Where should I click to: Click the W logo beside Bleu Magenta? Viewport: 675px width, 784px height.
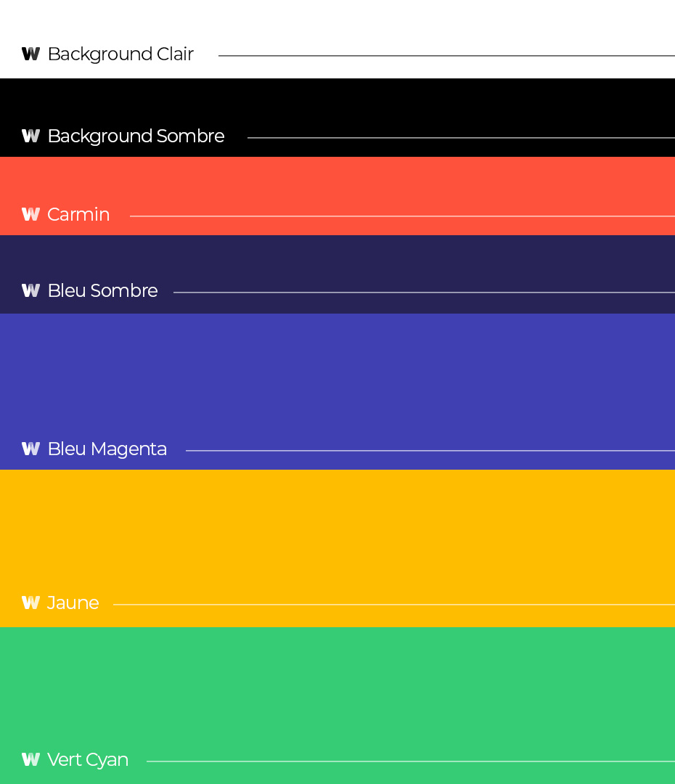30,449
